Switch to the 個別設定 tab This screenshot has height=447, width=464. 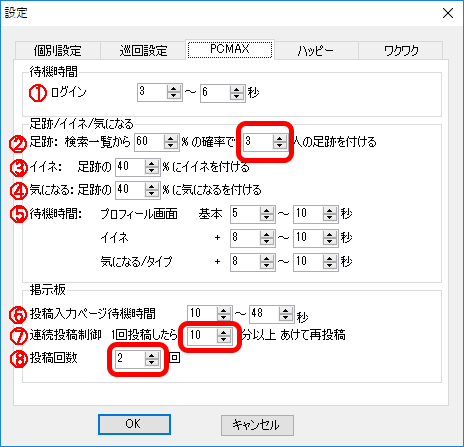57,50
